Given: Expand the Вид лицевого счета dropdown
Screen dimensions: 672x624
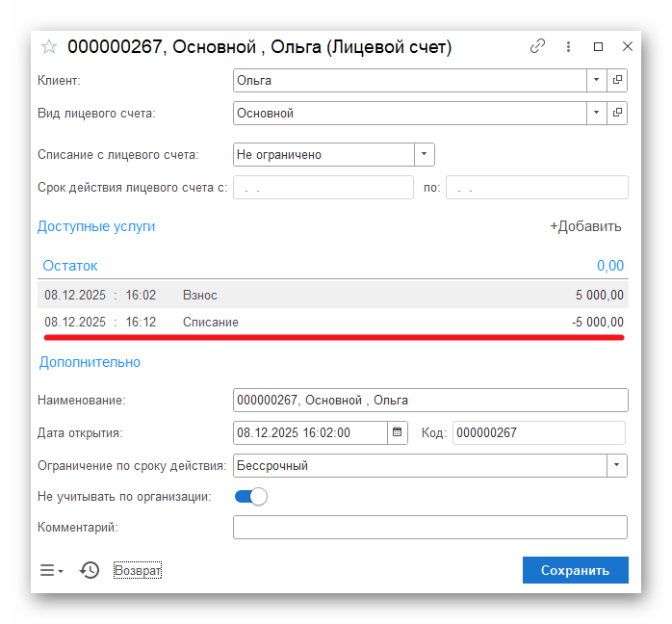Looking at the screenshot, I should coord(597,113).
